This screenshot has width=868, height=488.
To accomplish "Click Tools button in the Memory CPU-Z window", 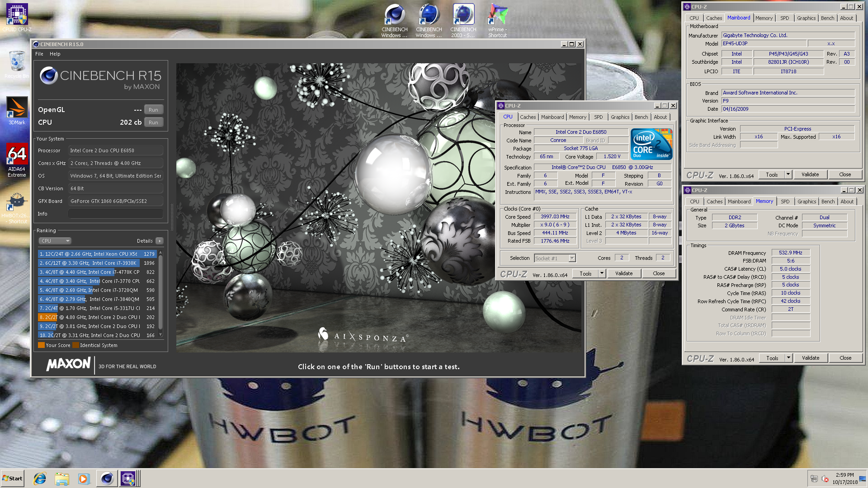I will 772,358.
